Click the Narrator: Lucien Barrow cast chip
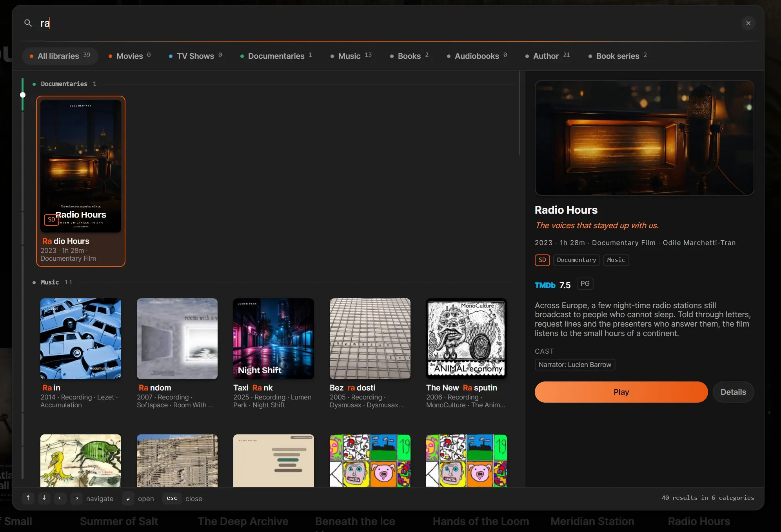This screenshot has width=781, height=532. click(x=575, y=365)
